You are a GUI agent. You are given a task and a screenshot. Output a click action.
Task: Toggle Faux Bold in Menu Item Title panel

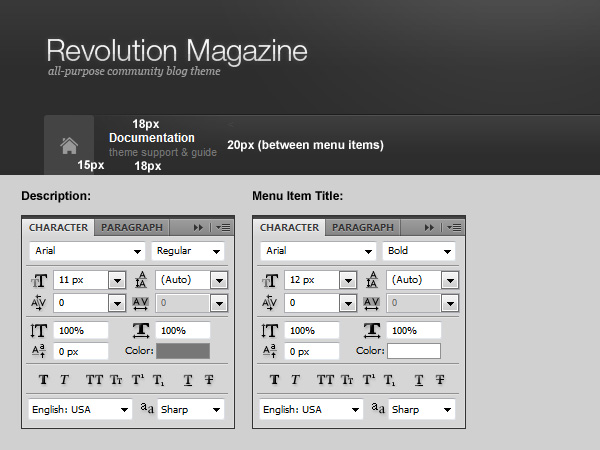[274, 380]
